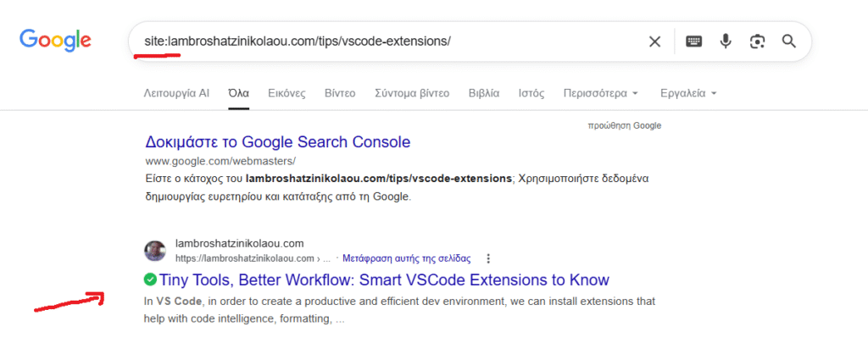This screenshot has width=868, height=354.
Task: Switch to the Βιβλία tab
Action: pos(484,93)
